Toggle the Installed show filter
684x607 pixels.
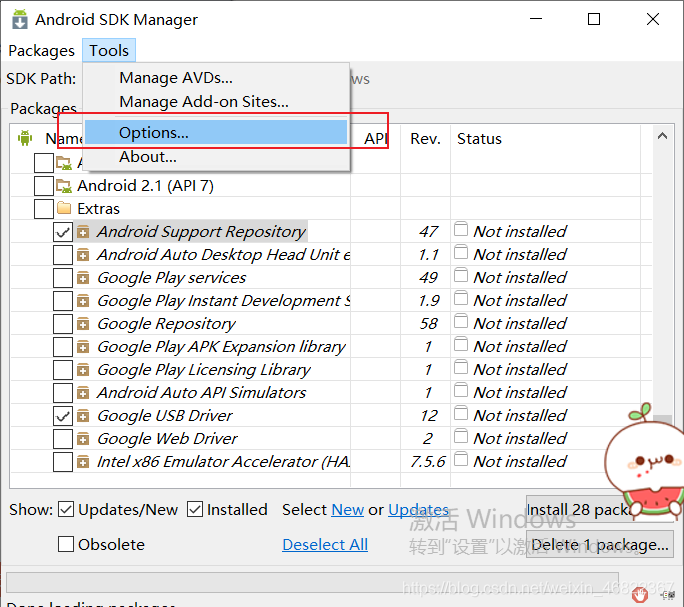point(195,509)
